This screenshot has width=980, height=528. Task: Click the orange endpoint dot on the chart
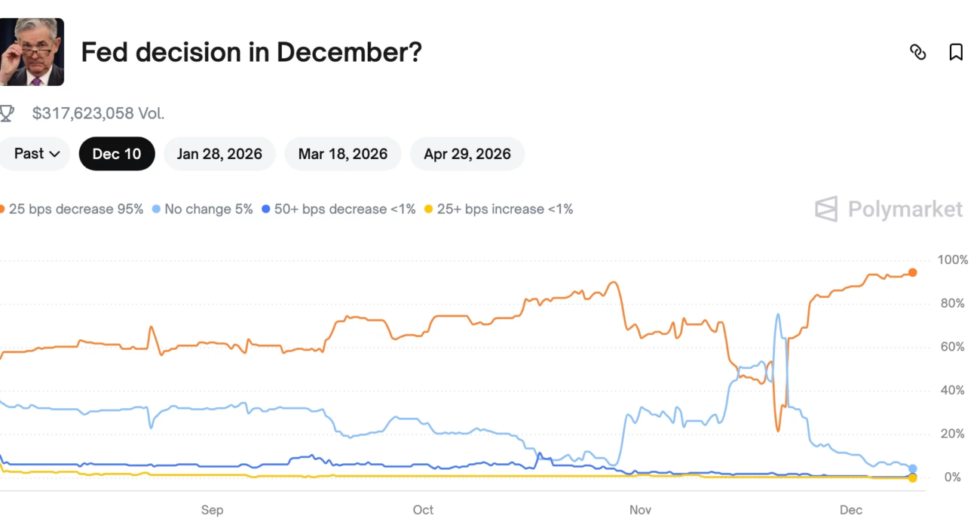click(x=912, y=272)
